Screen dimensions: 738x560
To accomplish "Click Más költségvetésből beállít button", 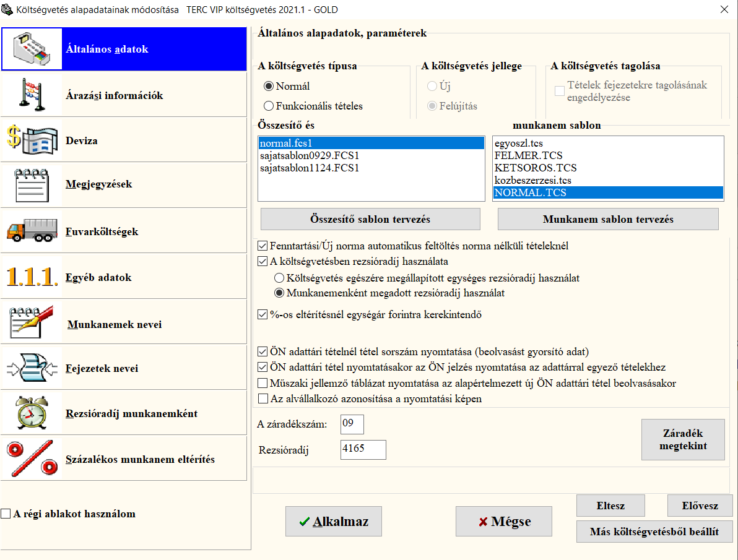I will (x=654, y=532).
